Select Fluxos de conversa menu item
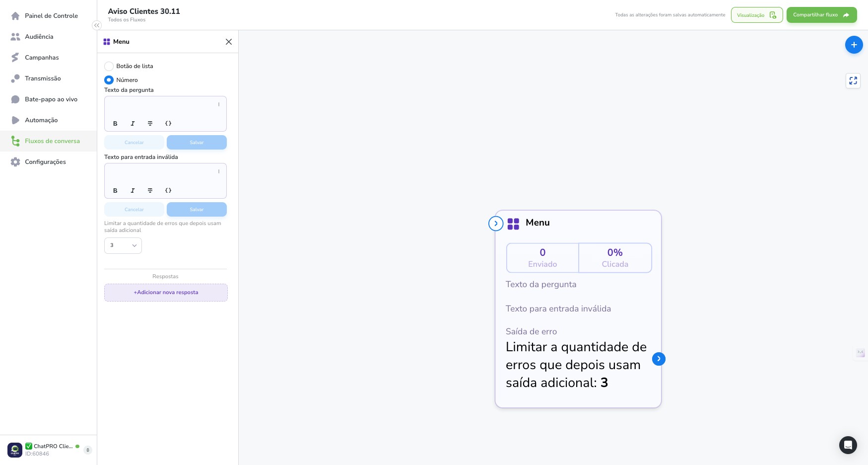 click(48, 141)
